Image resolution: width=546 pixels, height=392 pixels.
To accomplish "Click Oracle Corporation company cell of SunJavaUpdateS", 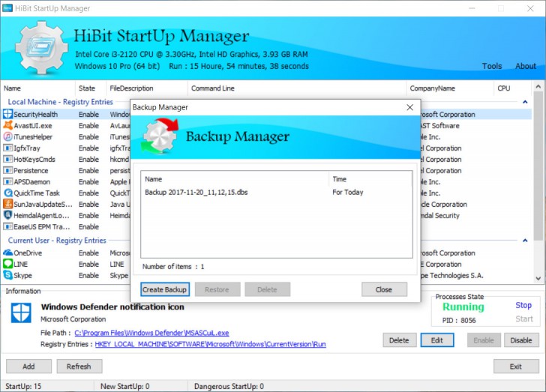I will click(444, 204).
